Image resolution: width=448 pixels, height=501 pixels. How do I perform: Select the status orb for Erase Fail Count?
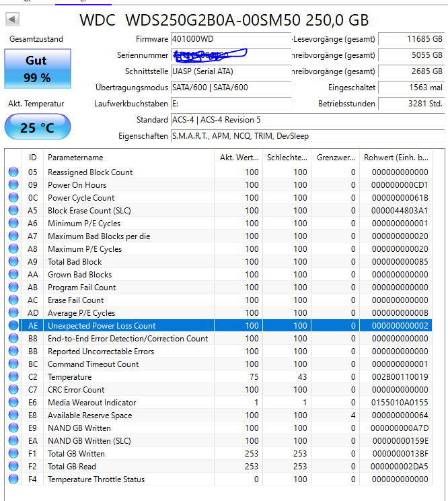coord(13,300)
